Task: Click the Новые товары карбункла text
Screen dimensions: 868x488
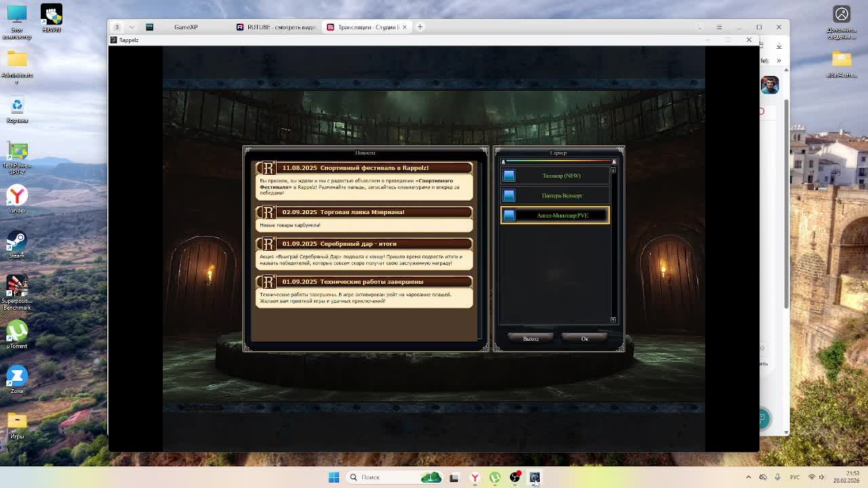Action: (290, 225)
